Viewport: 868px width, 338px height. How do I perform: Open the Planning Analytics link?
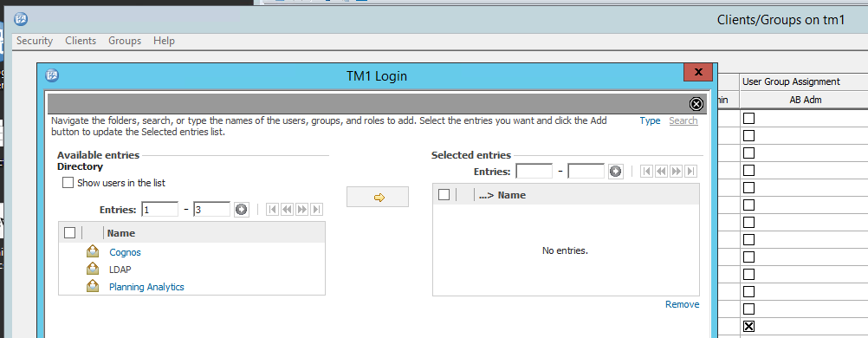click(146, 287)
